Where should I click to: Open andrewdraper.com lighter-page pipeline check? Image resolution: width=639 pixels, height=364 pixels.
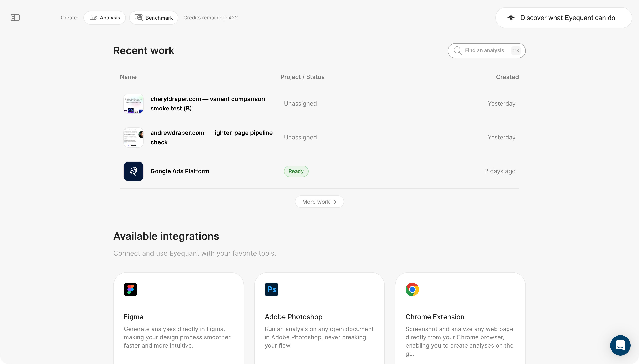tap(211, 138)
